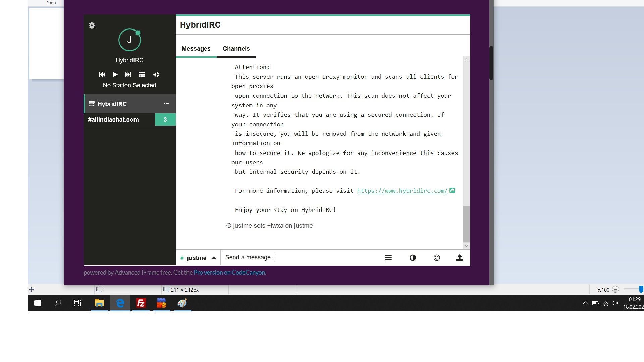
Task: Click the muted volume tray icon
Action: (615, 303)
